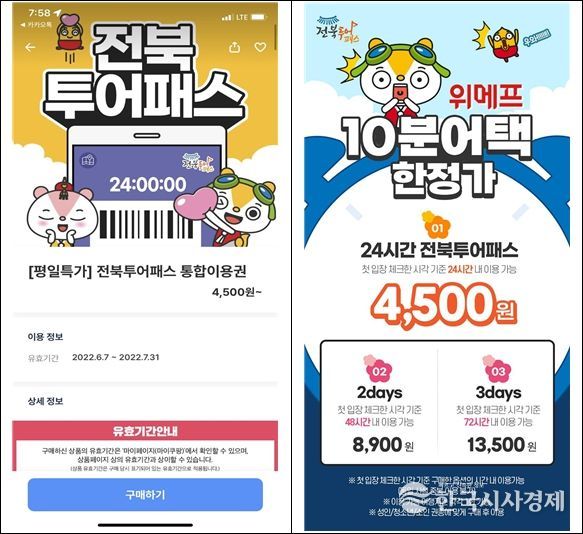Viewport: 583px width, 534px height.
Task: Choose the 2days 8,900원 option
Action: tap(380, 403)
